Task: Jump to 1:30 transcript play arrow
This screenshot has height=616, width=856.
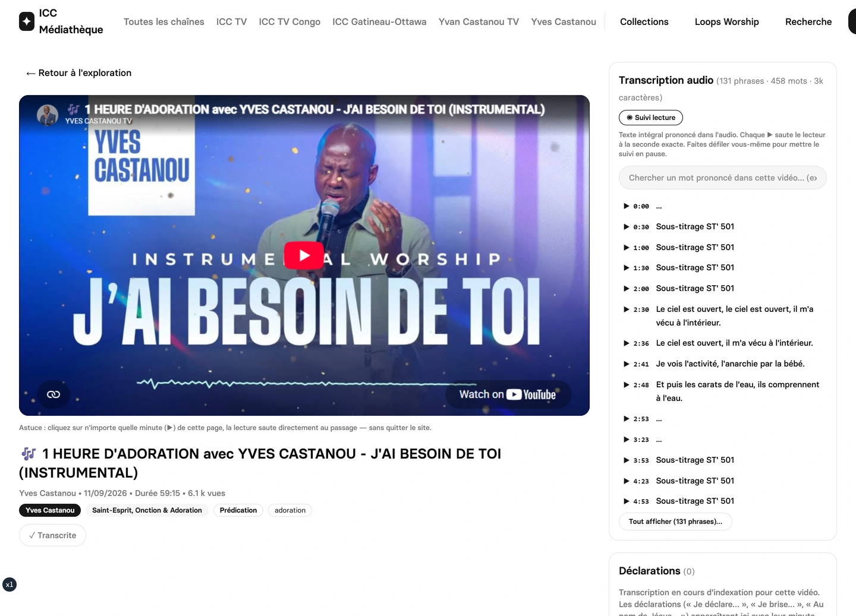Action: (x=626, y=268)
